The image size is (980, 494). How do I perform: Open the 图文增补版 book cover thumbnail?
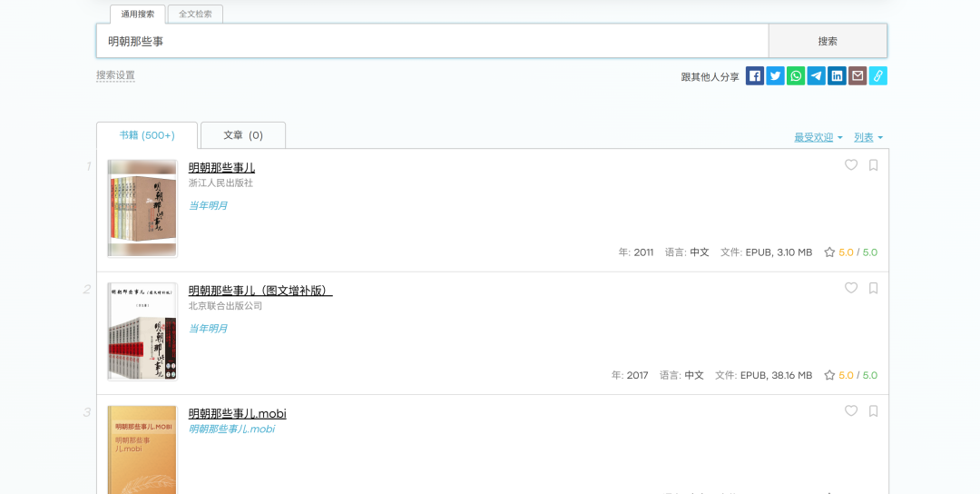[x=142, y=331]
